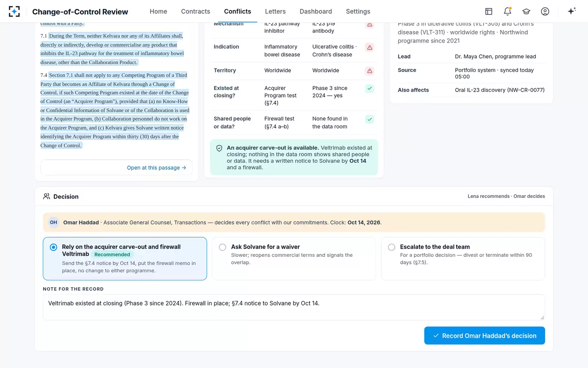Viewport: 588px width, 368px height.
Task: Select Escalate to the deal team
Action: pyautogui.click(x=463, y=259)
